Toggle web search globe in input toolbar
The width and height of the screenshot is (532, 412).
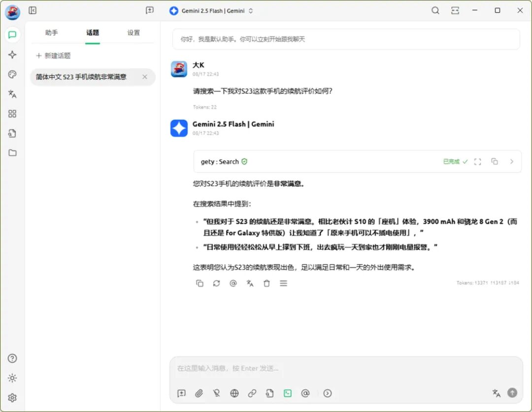(x=234, y=393)
